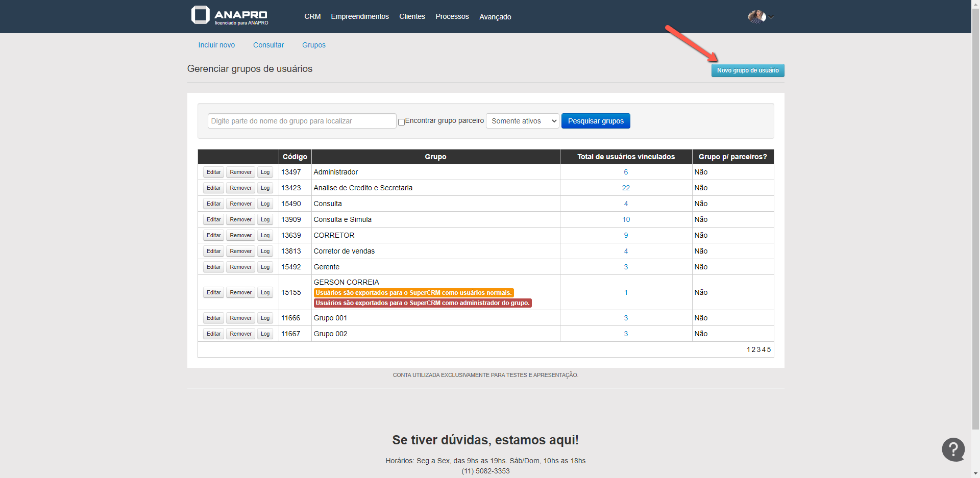980x478 pixels.
Task: Focus the group name search field
Action: tap(302, 121)
